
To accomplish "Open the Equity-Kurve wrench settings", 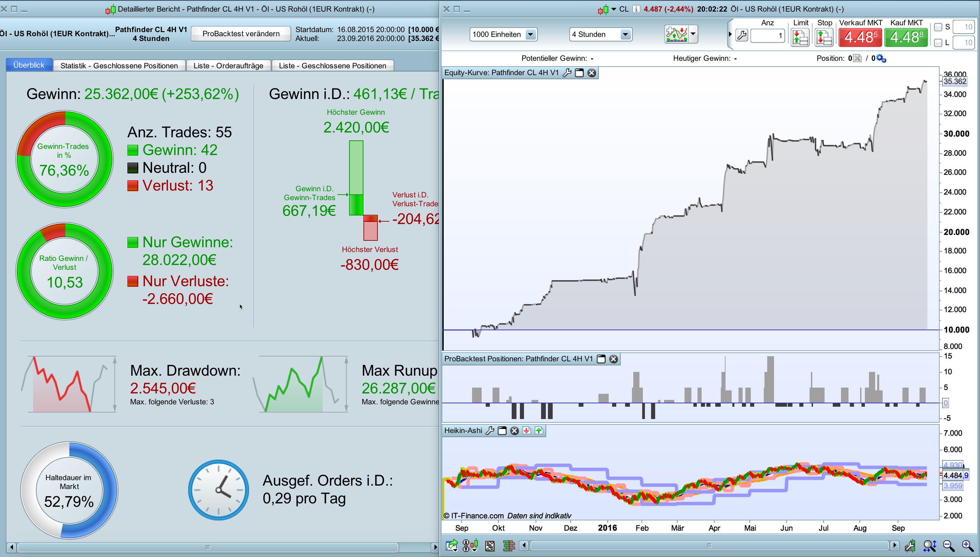I will pyautogui.click(x=567, y=73).
